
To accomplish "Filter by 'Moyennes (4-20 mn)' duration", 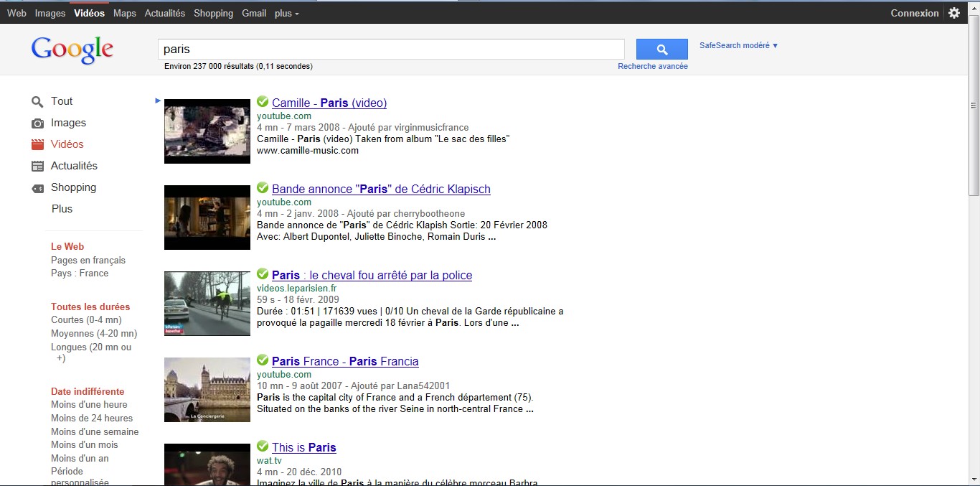I will click(x=94, y=333).
